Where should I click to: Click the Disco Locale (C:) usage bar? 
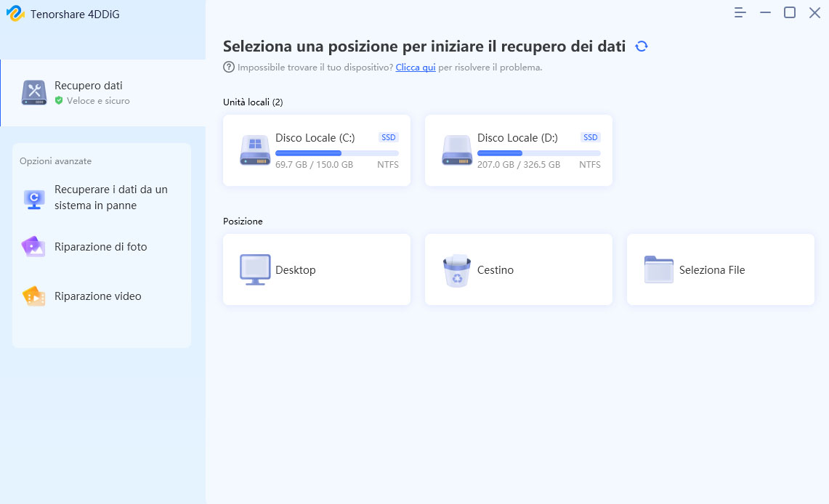[x=336, y=153]
